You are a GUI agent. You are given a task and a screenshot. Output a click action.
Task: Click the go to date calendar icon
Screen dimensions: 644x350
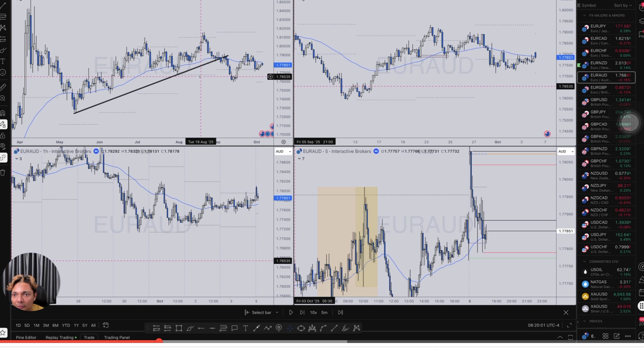pyautogui.click(x=105, y=325)
